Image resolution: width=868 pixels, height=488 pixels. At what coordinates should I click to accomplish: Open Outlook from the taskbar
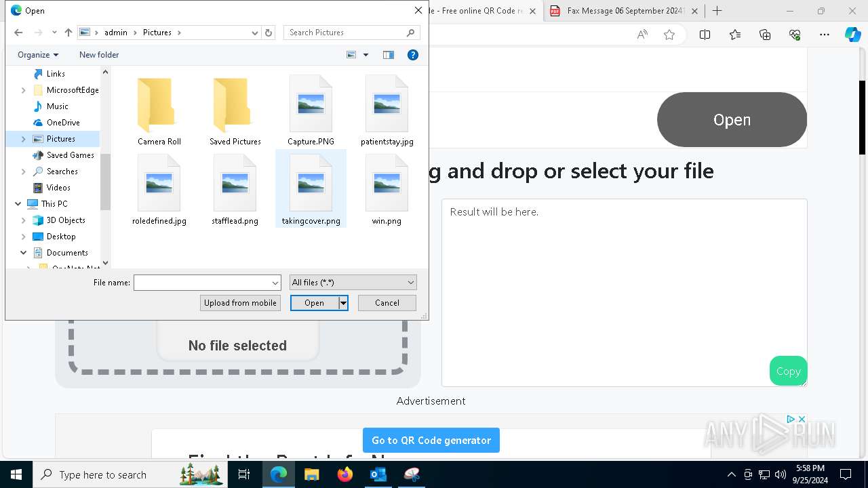(378, 474)
